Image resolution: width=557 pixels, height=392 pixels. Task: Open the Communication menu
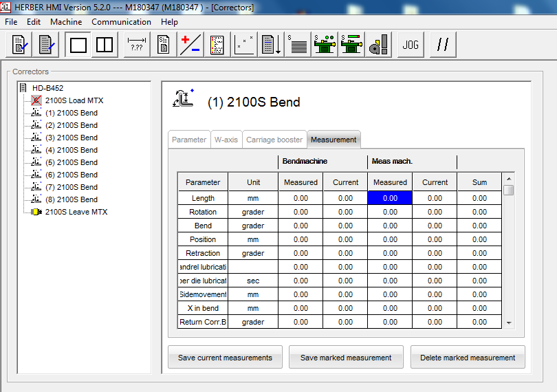121,22
